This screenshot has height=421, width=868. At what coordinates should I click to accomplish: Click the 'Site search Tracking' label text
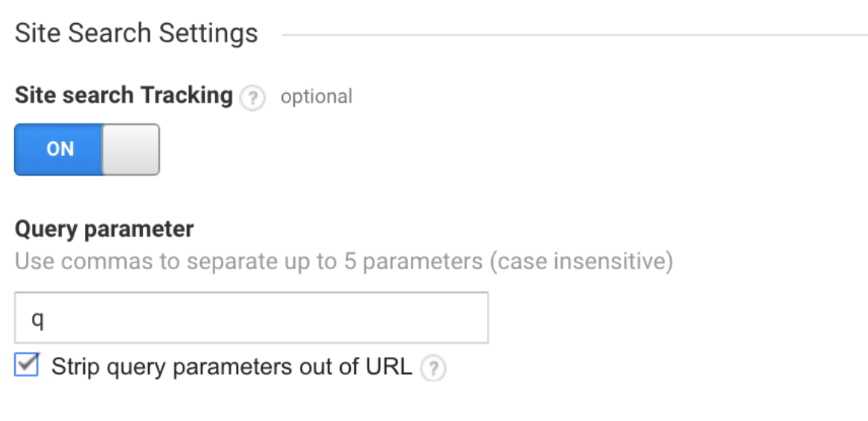[x=124, y=95]
